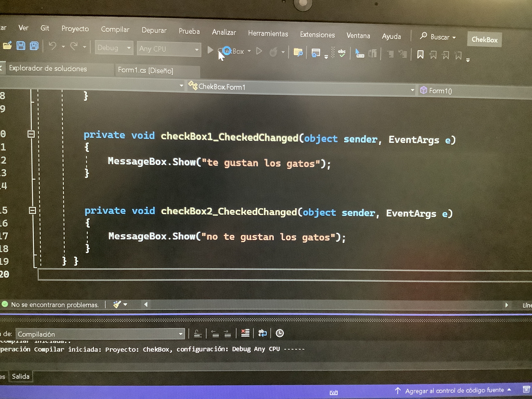Image resolution: width=532 pixels, height=399 pixels.
Task: Click the find in files folder icon
Action: click(x=298, y=52)
